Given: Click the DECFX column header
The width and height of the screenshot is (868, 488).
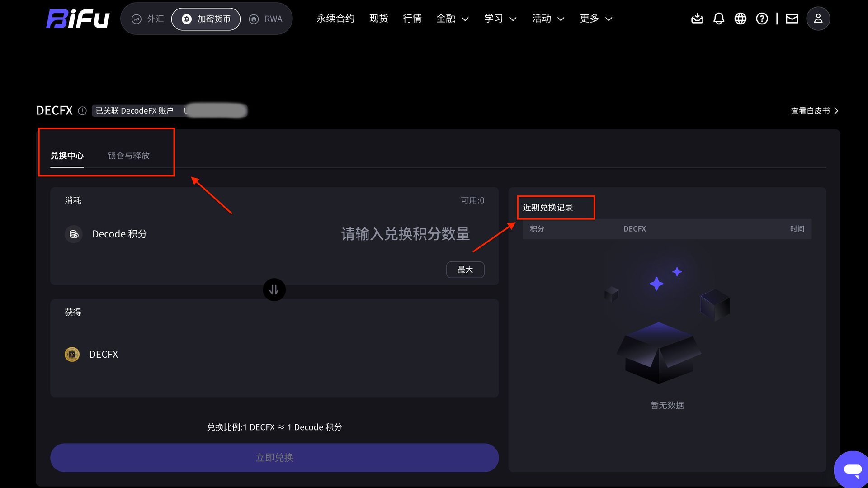Looking at the screenshot, I should [635, 229].
